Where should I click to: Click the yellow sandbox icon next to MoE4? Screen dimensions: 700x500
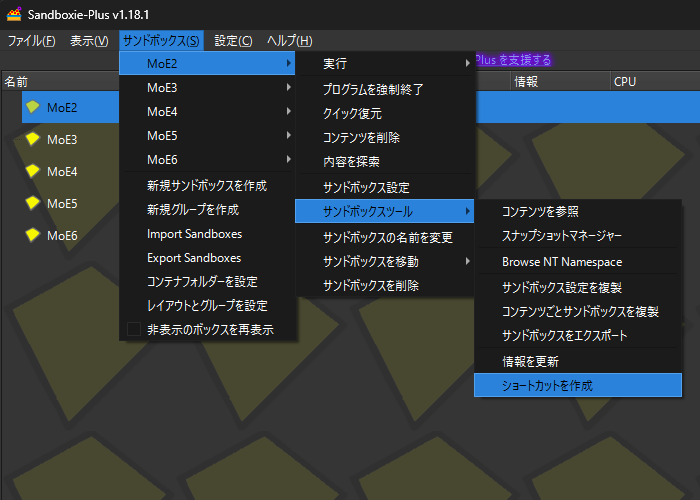33,171
